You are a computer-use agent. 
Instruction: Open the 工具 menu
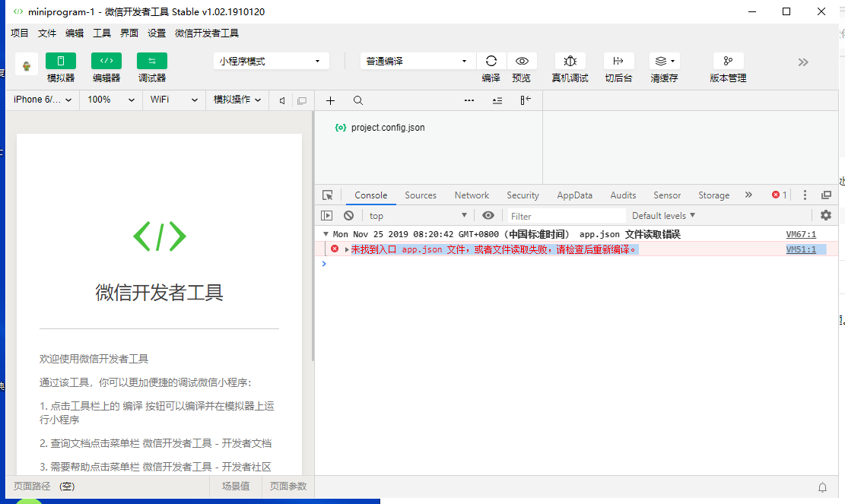point(102,33)
